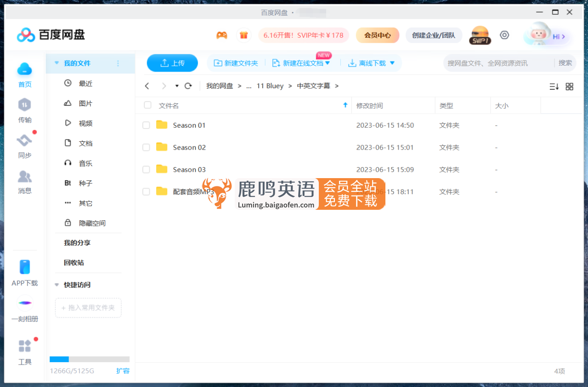Select 视频 in the sidebar
This screenshot has width=588, height=387.
[85, 123]
